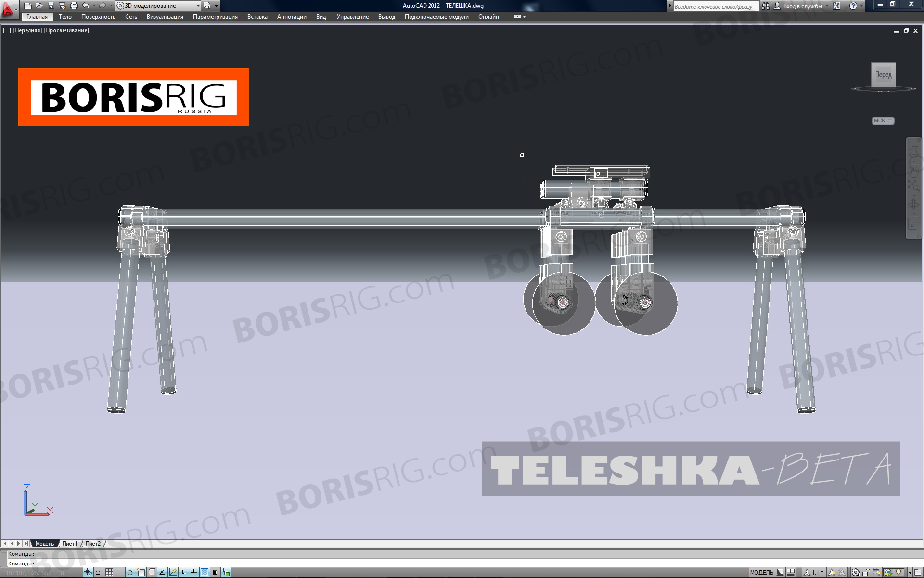Open the Вывод ribbon tab
924x578 pixels.
click(x=386, y=17)
